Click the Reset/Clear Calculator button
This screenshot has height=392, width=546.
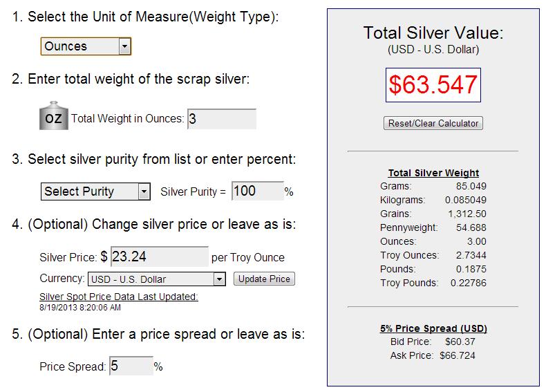pyautogui.click(x=433, y=123)
